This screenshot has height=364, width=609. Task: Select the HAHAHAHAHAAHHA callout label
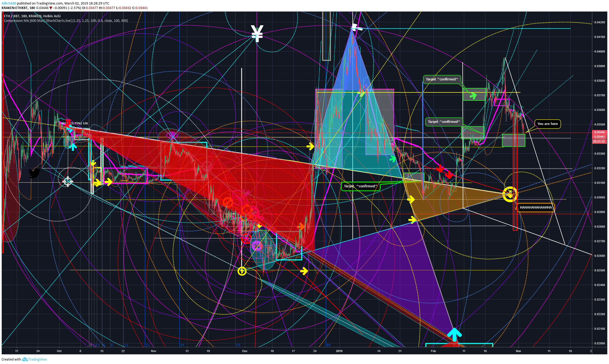536,207
